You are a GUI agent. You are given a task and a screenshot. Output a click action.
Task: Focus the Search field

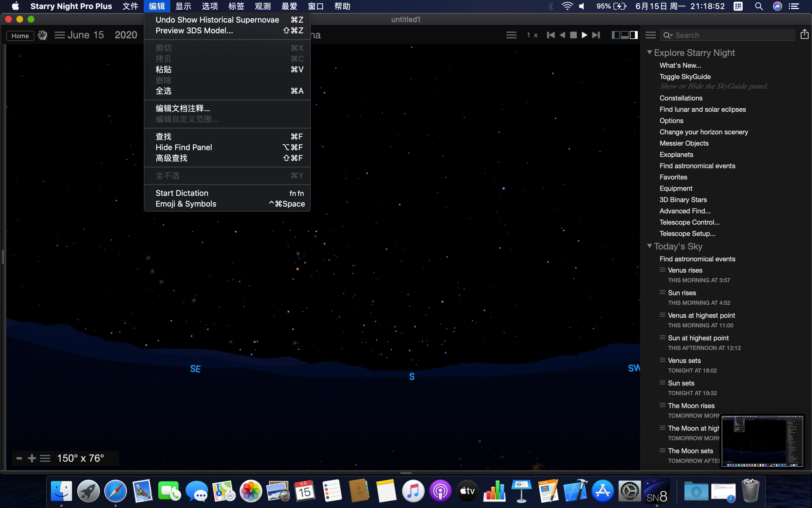tap(728, 35)
